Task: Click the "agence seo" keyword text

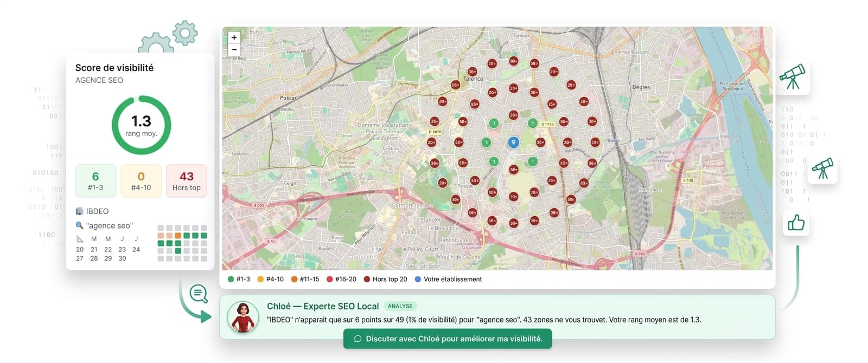Action: click(110, 225)
